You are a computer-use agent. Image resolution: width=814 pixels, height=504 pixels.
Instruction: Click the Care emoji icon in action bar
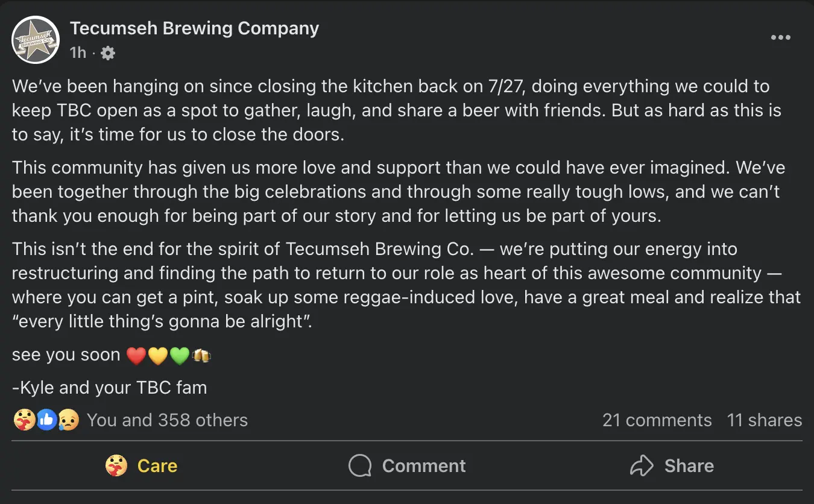click(116, 465)
